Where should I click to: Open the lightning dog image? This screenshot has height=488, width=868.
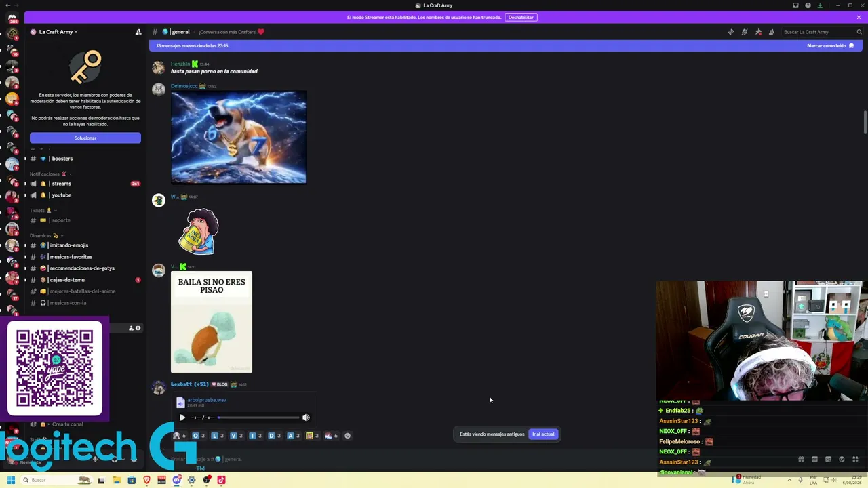pyautogui.click(x=239, y=138)
